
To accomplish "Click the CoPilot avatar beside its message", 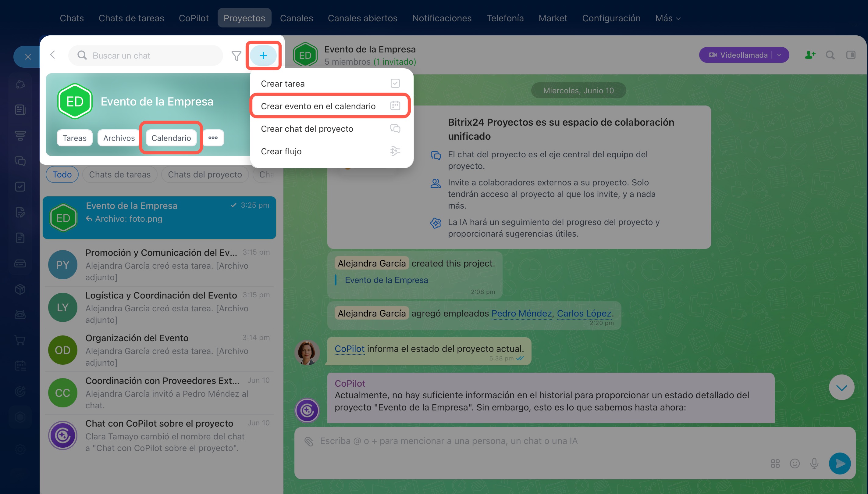I will point(307,410).
